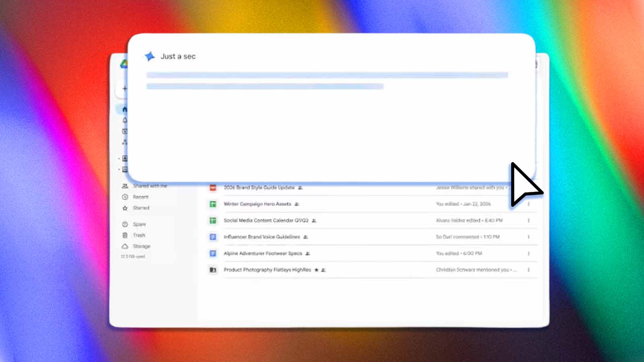Select the Home icon in the sidebar
This screenshot has width=644, height=362.
(x=125, y=109)
